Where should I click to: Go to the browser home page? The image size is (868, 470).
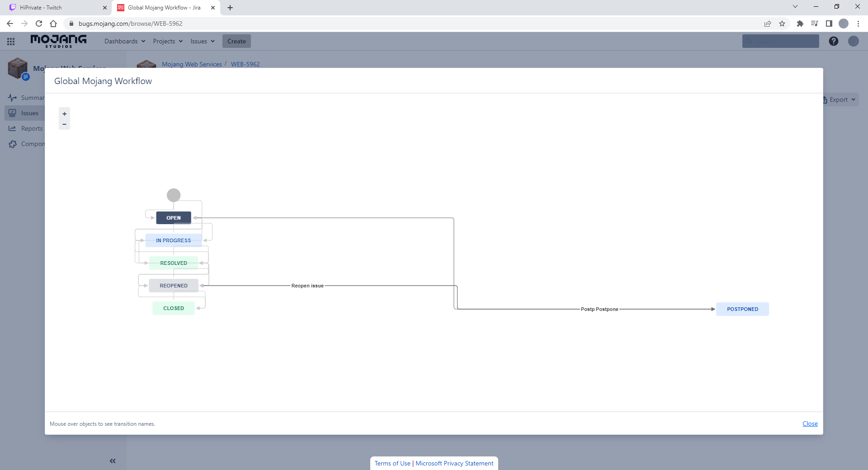click(53, 23)
